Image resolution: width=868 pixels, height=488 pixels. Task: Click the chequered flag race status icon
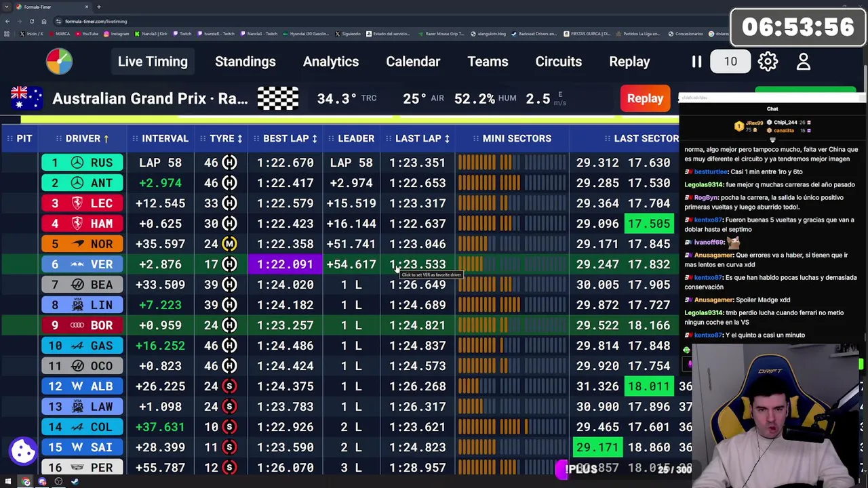pos(277,98)
